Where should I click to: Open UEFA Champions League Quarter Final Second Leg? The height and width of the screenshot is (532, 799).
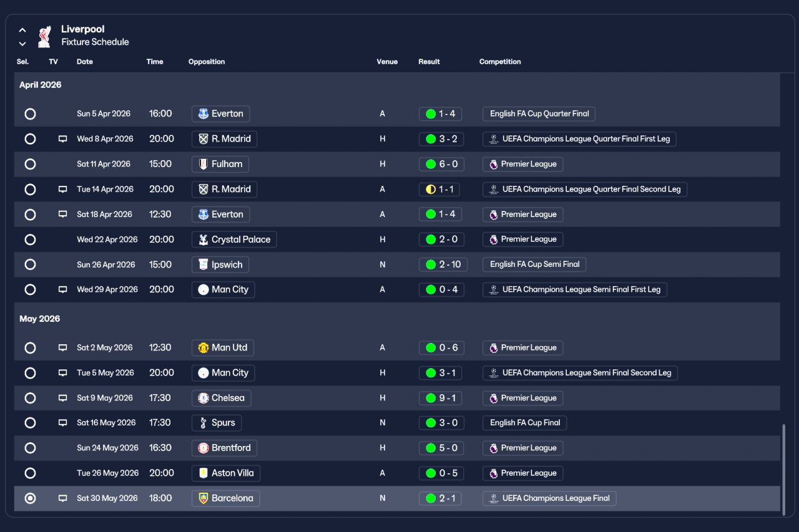585,189
